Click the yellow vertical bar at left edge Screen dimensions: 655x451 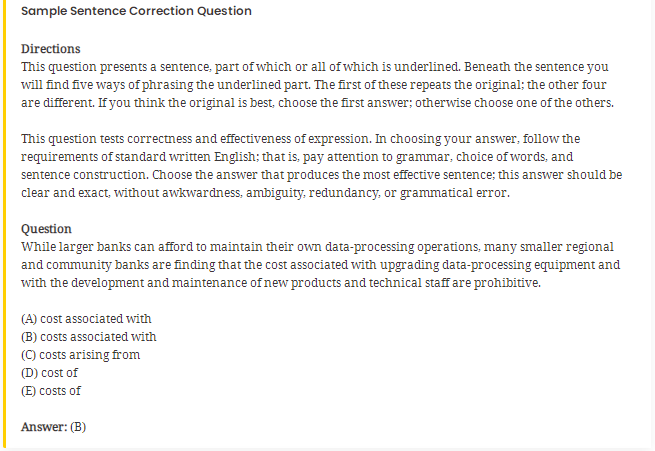[x=4, y=224]
